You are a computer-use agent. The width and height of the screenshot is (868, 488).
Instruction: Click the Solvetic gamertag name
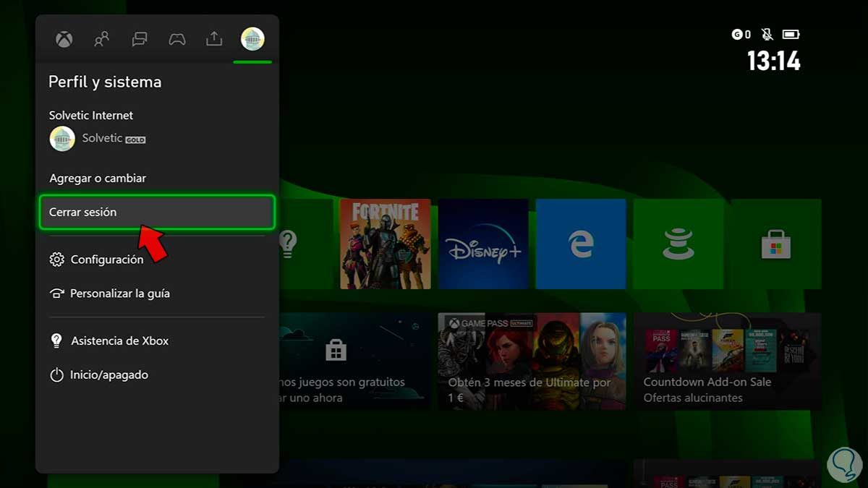pyautogui.click(x=102, y=138)
